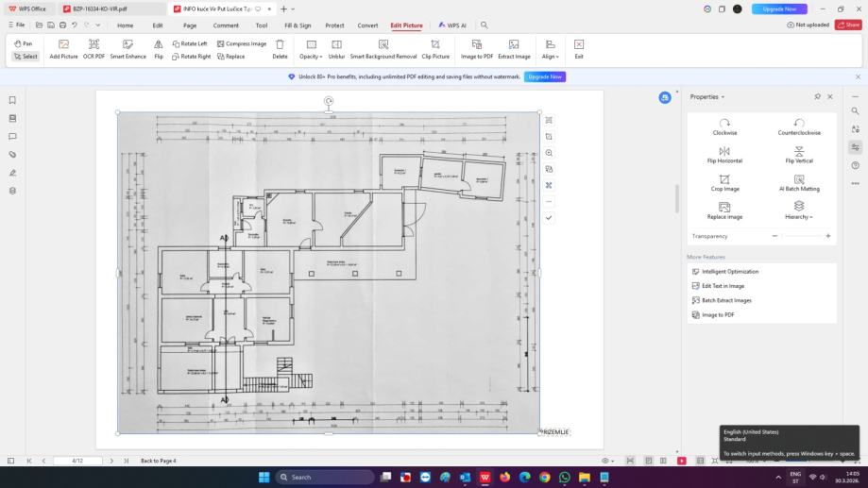Flip the image horizontally in Properties
868x488 pixels.
724,155
